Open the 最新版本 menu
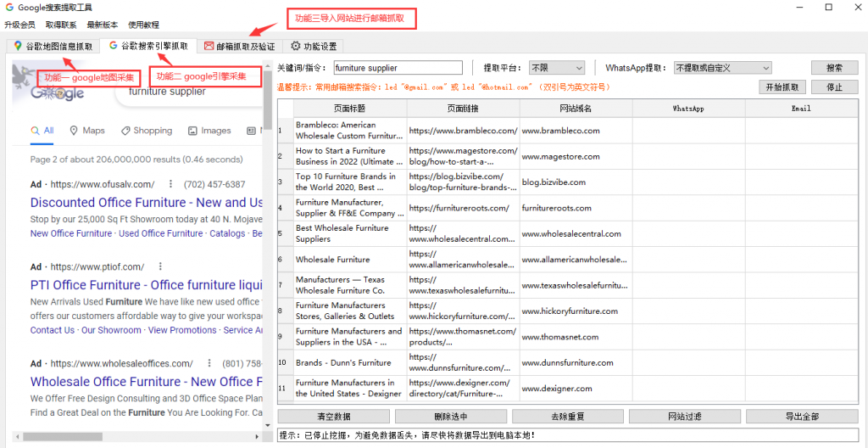Image resolution: width=868 pixels, height=448 pixels. [x=103, y=25]
